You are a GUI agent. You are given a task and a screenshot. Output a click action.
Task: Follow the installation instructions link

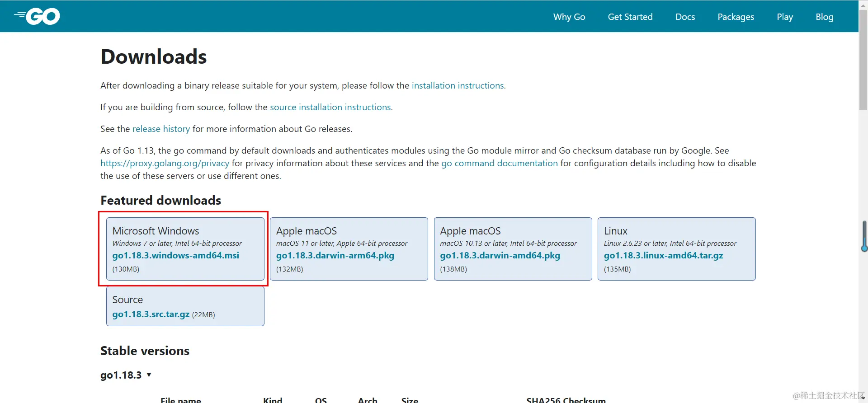(458, 85)
